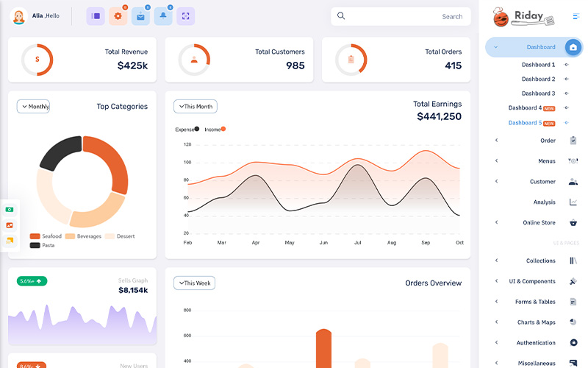Screen dimensions: 588x368
Task: Click the UI & Components tools icon
Action: [573, 281]
